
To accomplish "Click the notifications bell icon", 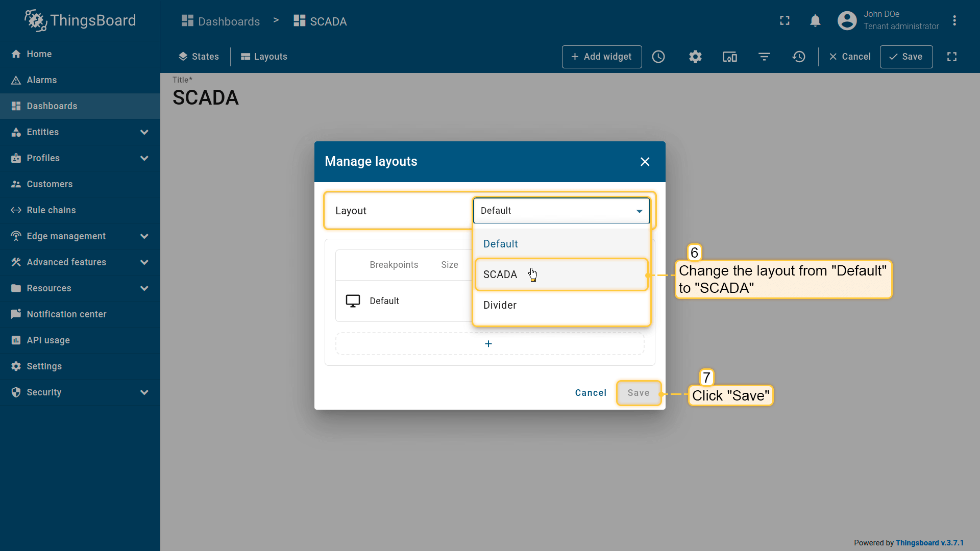I will click(815, 21).
